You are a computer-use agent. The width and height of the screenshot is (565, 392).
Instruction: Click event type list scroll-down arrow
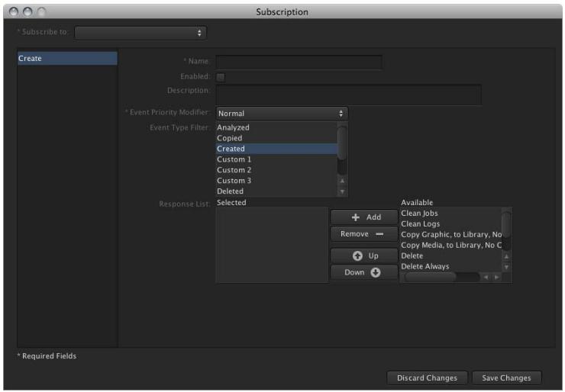[x=342, y=191]
